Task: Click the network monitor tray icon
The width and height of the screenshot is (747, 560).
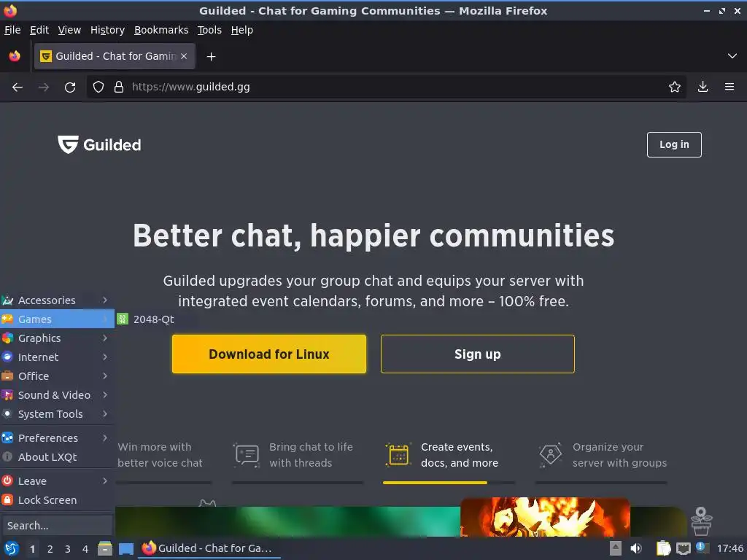Action: tap(683, 549)
